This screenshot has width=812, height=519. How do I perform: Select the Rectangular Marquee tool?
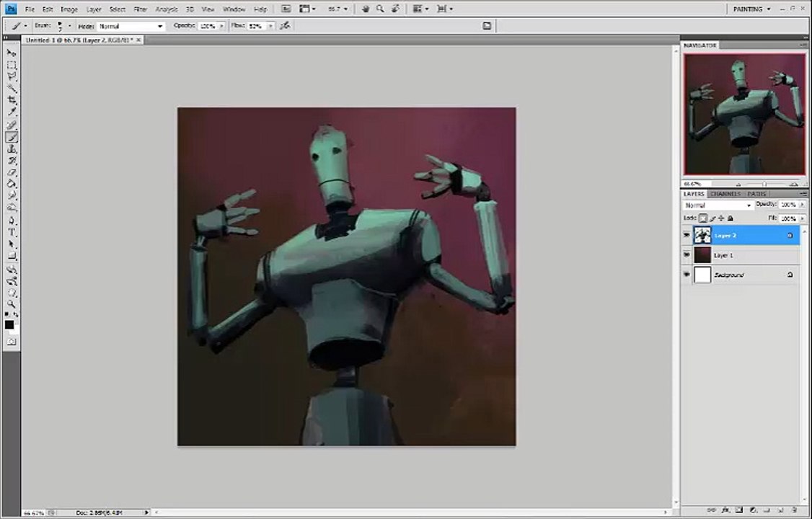12,65
